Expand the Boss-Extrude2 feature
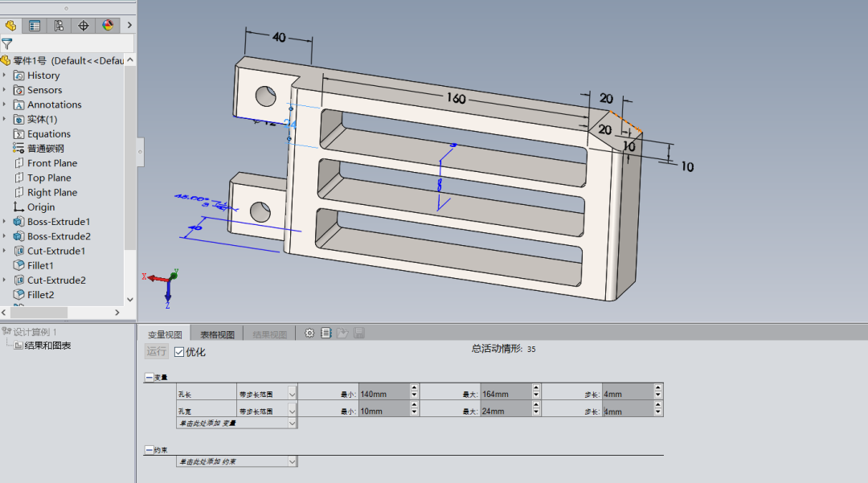 click(5, 235)
